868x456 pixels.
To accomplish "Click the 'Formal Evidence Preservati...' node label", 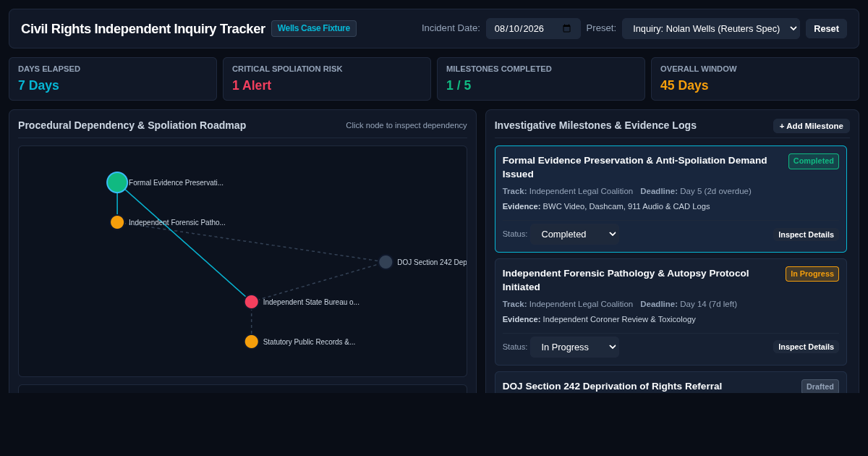I will [176, 183].
